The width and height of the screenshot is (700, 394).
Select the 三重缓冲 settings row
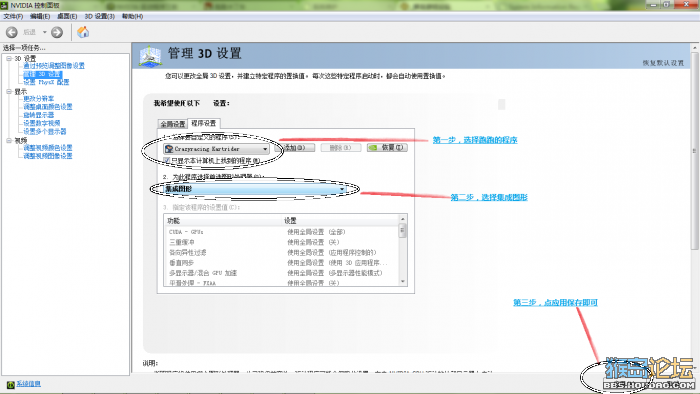pyautogui.click(x=281, y=242)
